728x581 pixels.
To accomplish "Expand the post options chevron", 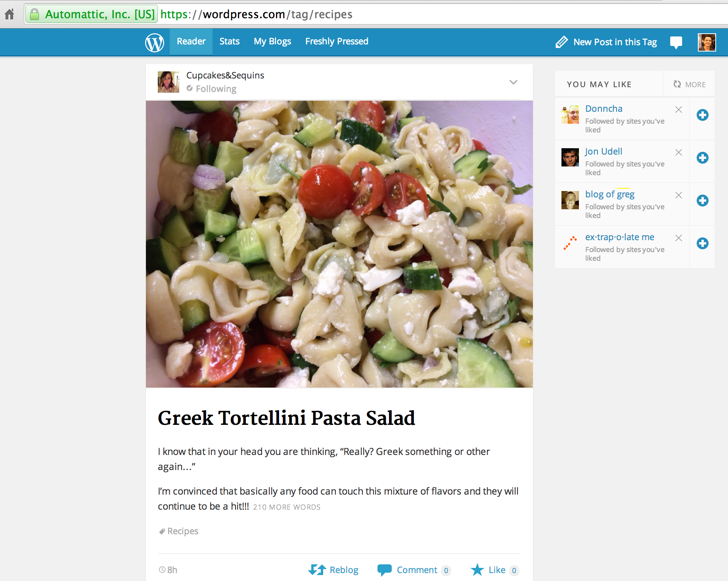I will click(513, 82).
